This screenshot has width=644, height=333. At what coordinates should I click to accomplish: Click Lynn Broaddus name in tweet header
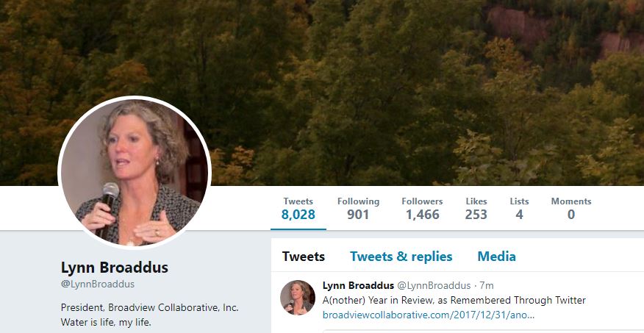(358, 285)
